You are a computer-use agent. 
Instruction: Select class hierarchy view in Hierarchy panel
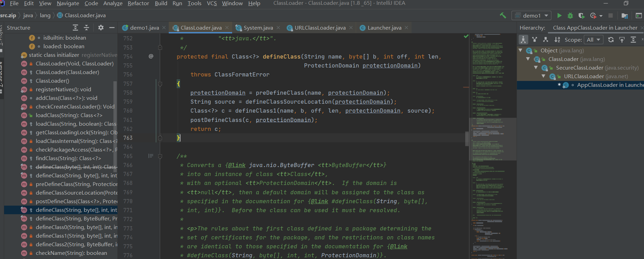(x=523, y=40)
